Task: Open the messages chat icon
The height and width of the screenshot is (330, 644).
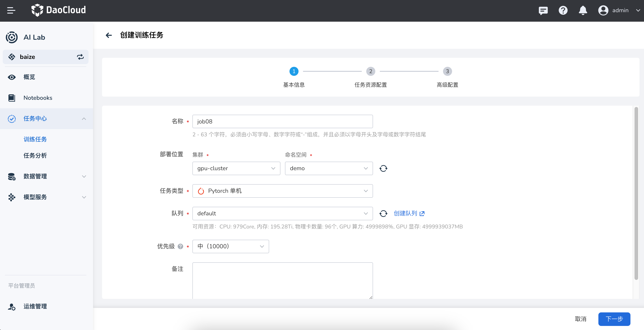Action: [543, 10]
